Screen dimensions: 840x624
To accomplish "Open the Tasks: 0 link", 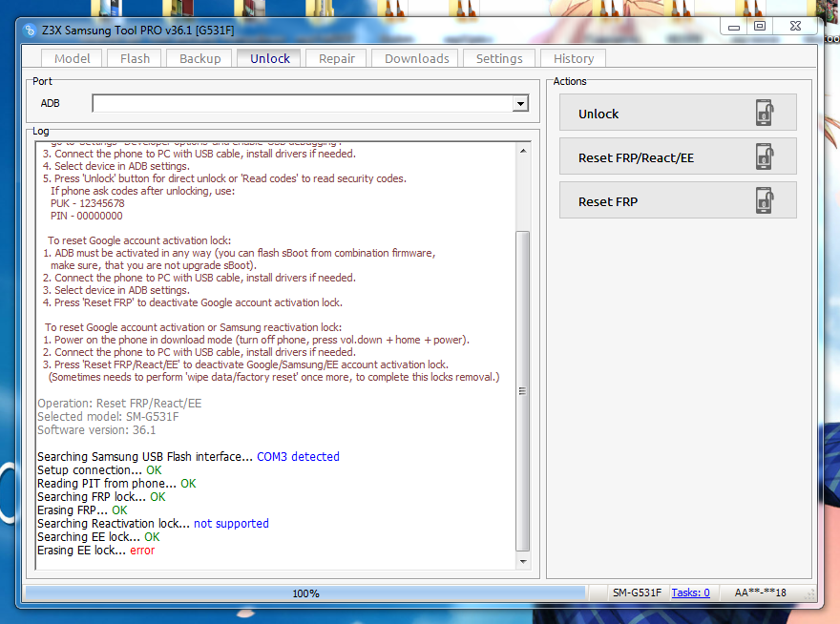I will pos(690,593).
